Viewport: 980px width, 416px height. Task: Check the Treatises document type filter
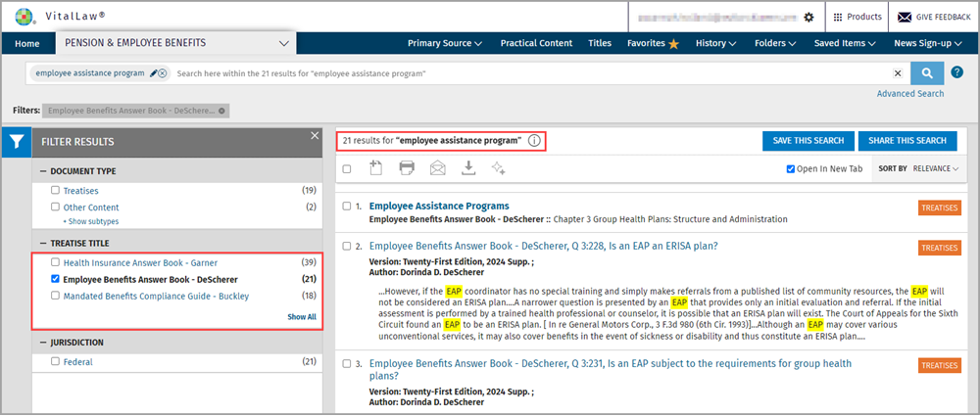coord(55,191)
